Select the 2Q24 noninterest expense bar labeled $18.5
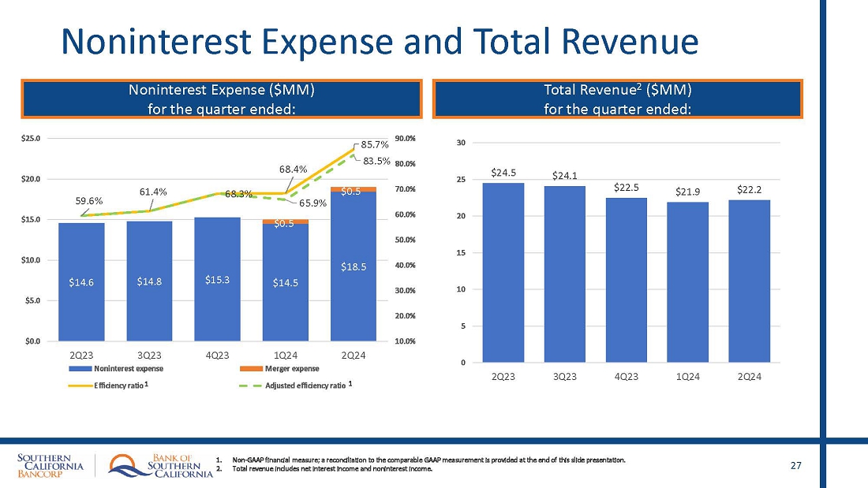Image resolution: width=868 pixels, height=488 pixels. [353, 268]
